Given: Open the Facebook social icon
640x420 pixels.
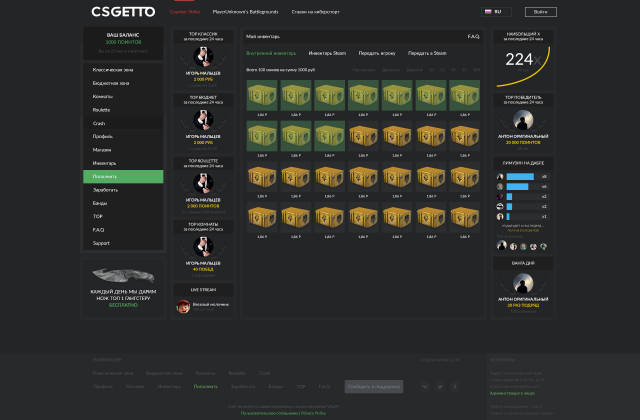Looking at the screenshot, I should (x=454, y=387).
